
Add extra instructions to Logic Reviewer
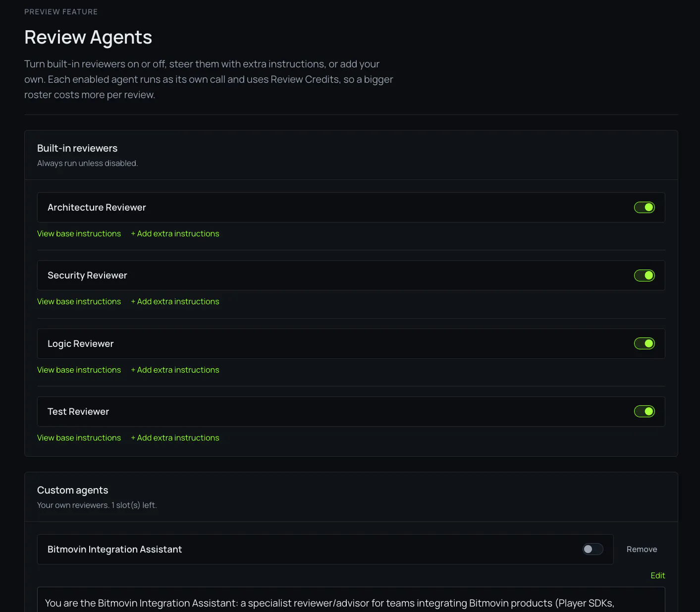[x=175, y=370]
